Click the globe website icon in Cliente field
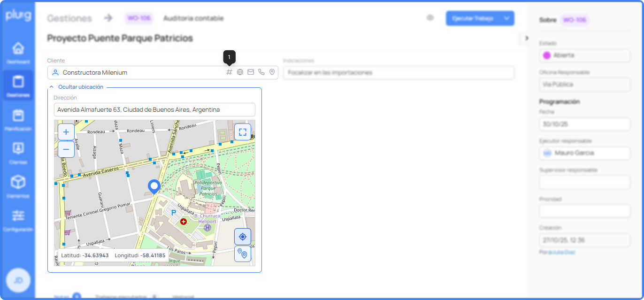This screenshot has width=644, height=300. (x=240, y=72)
